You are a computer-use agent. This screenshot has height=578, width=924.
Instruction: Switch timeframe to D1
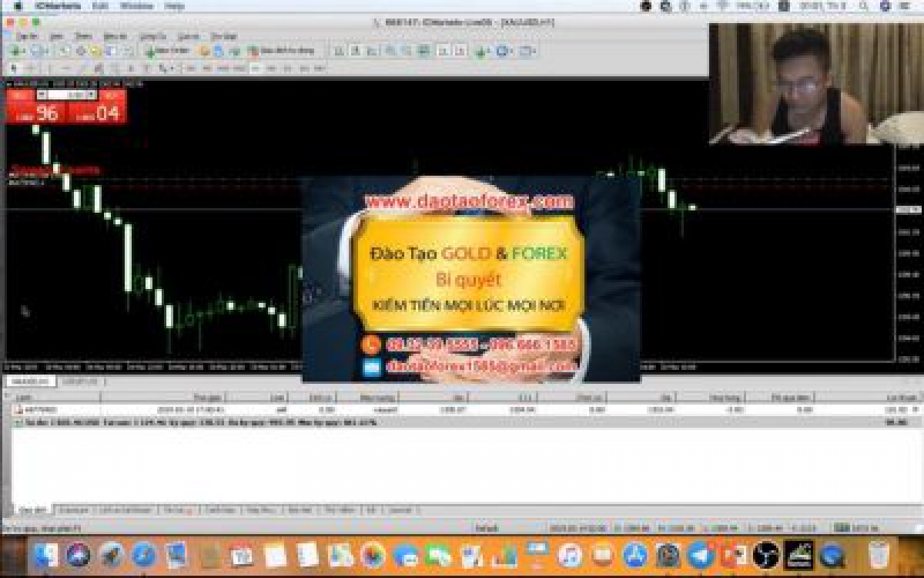pos(288,69)
